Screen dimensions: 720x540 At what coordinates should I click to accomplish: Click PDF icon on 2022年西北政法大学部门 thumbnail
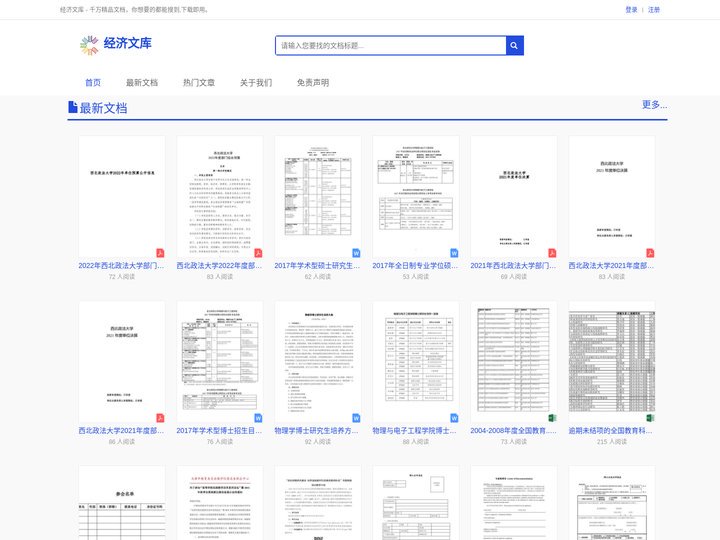pos(160,253)
